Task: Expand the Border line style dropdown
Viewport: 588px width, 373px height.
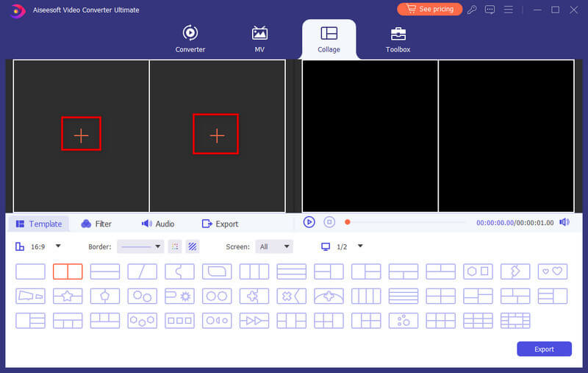Action: click(140, 246)
